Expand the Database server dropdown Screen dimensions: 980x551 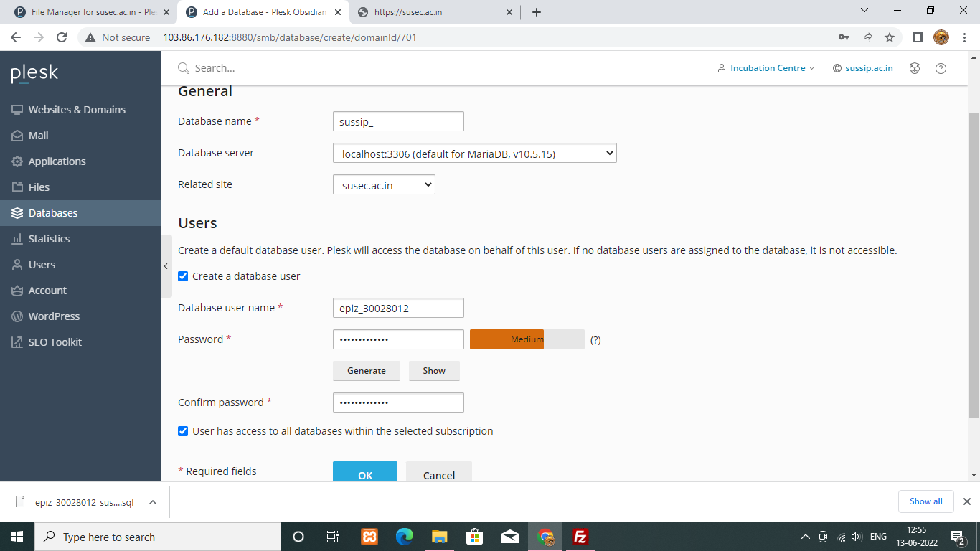474,154
